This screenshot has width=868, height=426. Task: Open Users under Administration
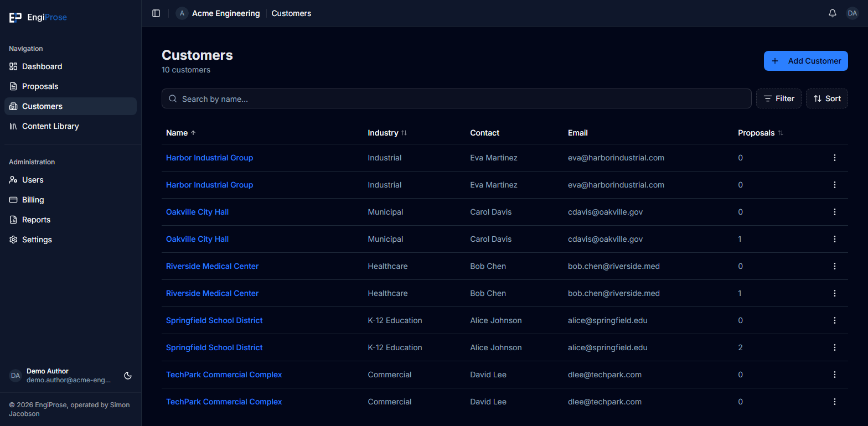point(70,180)
